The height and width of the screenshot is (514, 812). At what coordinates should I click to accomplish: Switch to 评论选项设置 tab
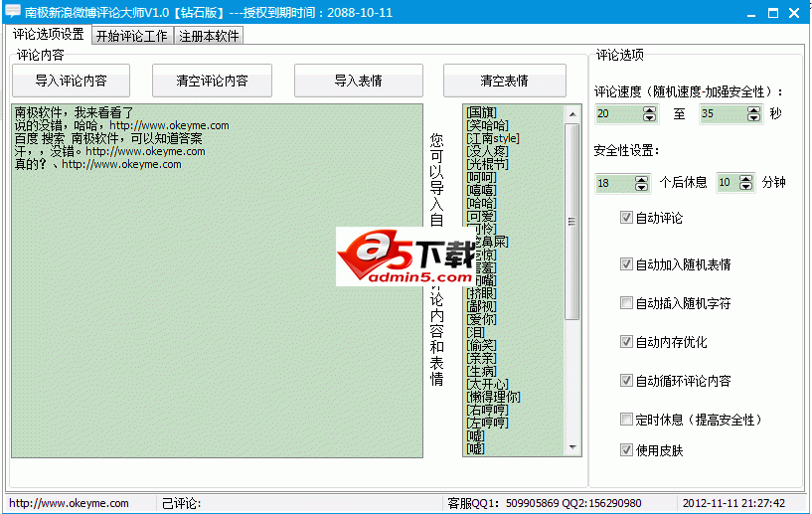[x=48, y=35]
